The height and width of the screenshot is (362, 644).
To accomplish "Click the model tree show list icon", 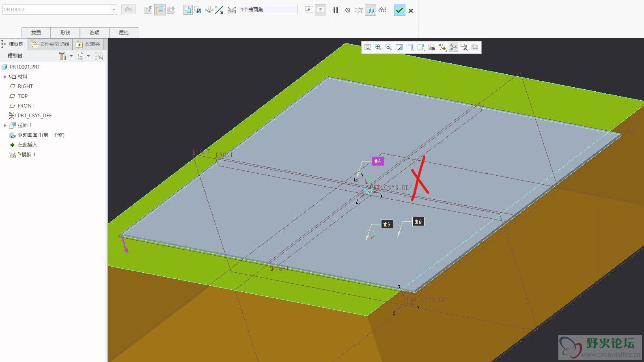I will click(x=80, y=56).
